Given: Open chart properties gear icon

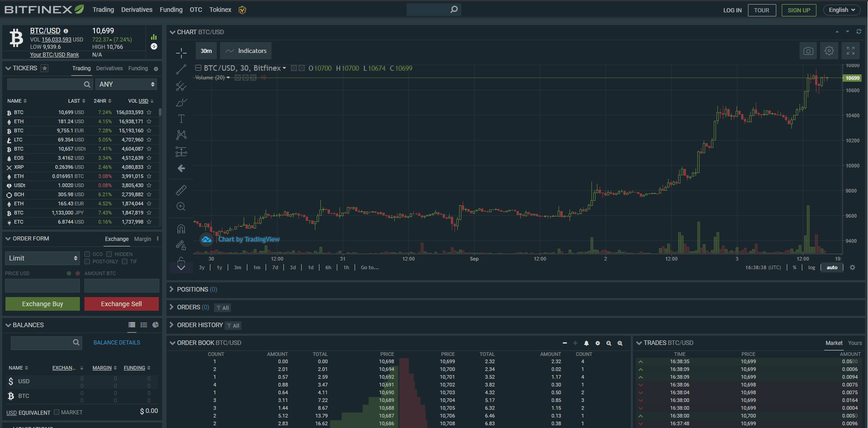Looking at the screenshot, I should (829, 51).
